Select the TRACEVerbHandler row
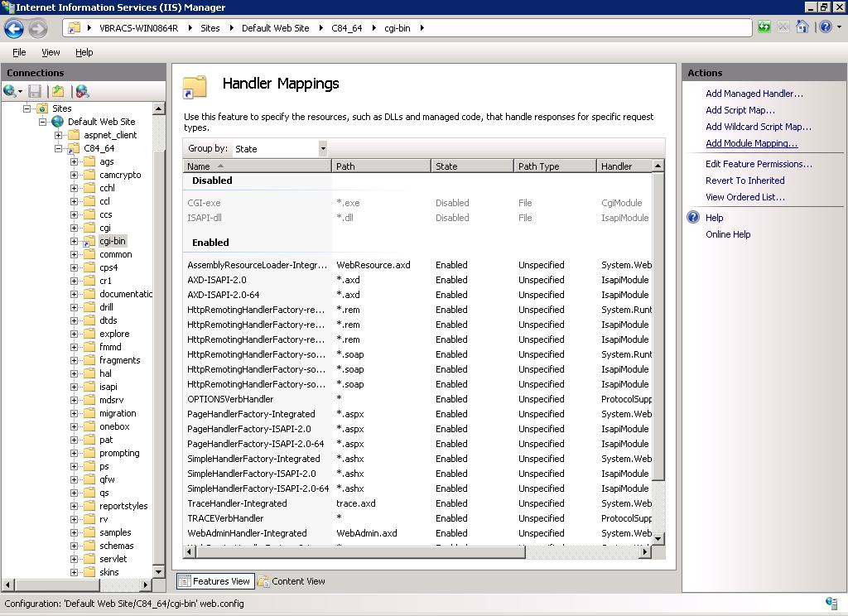Image resolution: width=848 pixels, height=616 pixels. [417, 518]
